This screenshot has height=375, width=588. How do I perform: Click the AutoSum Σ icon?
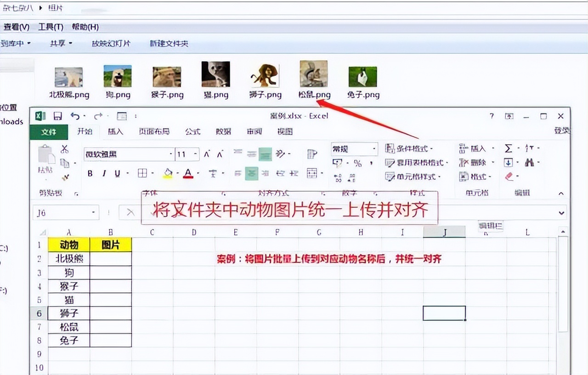pyautogui.click(x=509, y=147)
